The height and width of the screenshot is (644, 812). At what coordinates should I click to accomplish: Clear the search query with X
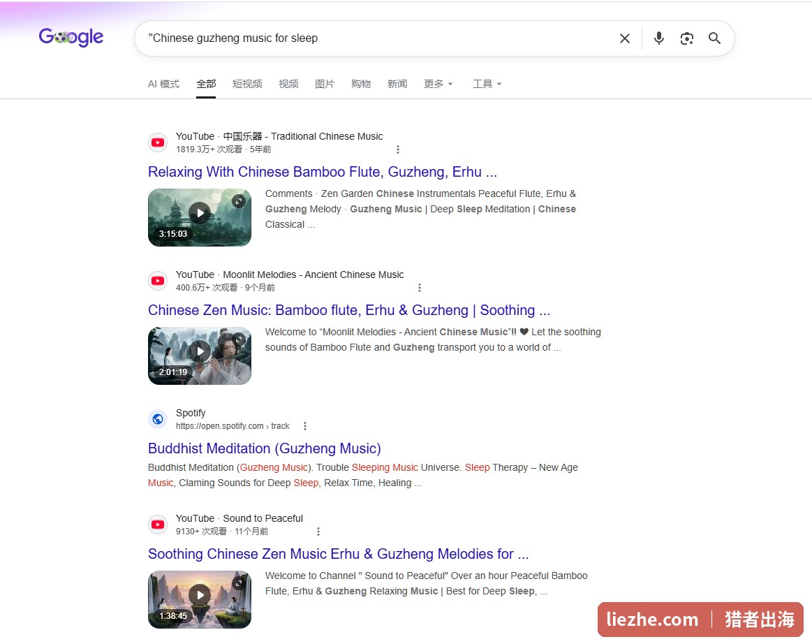[625, 38]
